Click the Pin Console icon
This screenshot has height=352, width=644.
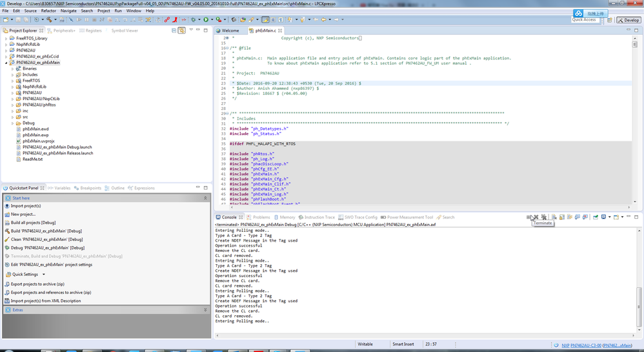[595, 217]
